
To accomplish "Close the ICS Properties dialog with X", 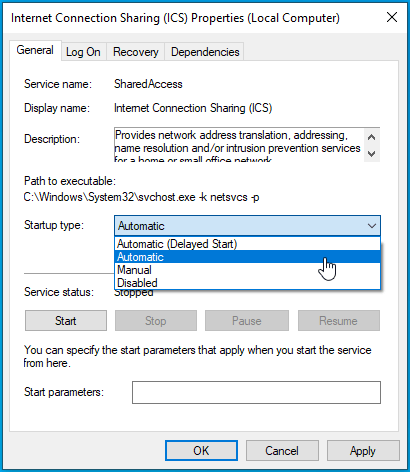I will (392, 17).
